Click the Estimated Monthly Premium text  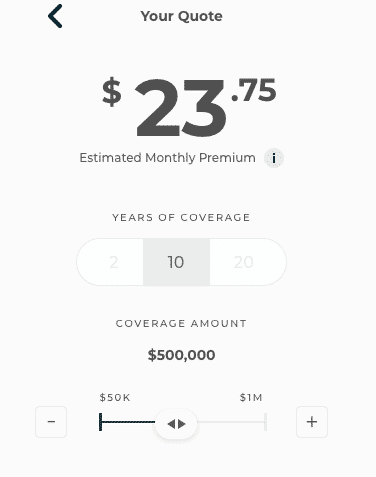pyautogui.click(x=167, y=158)
